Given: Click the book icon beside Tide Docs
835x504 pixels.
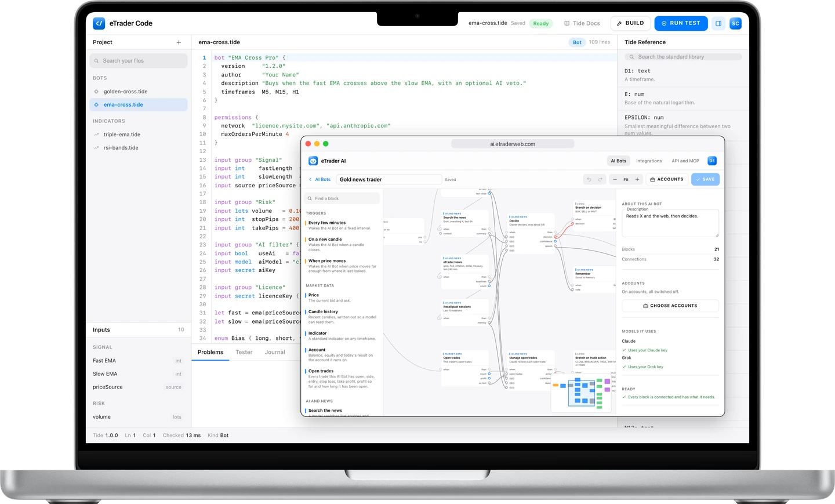Looking at the screenshot, I should tap(567, 23).
